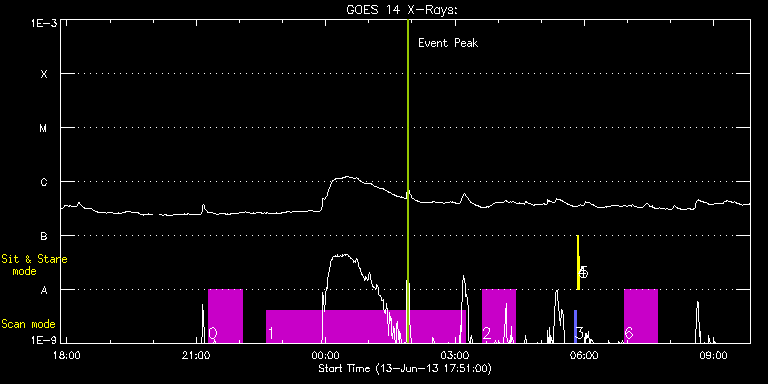The height and width of the screenshot is (384, 768).
Task: Click the "1E-9" y-axis label
Action: (45, 341)
